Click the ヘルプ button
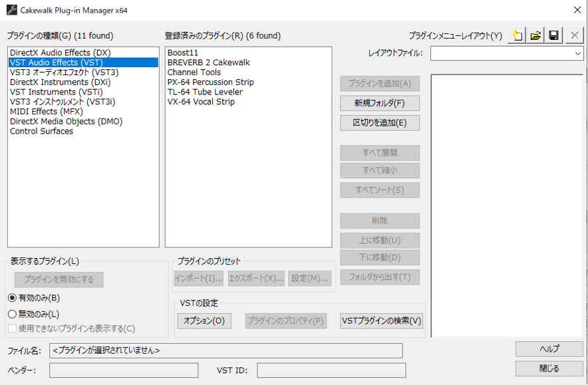The width and height of the screenshot is (588, 385). point(549,349)
